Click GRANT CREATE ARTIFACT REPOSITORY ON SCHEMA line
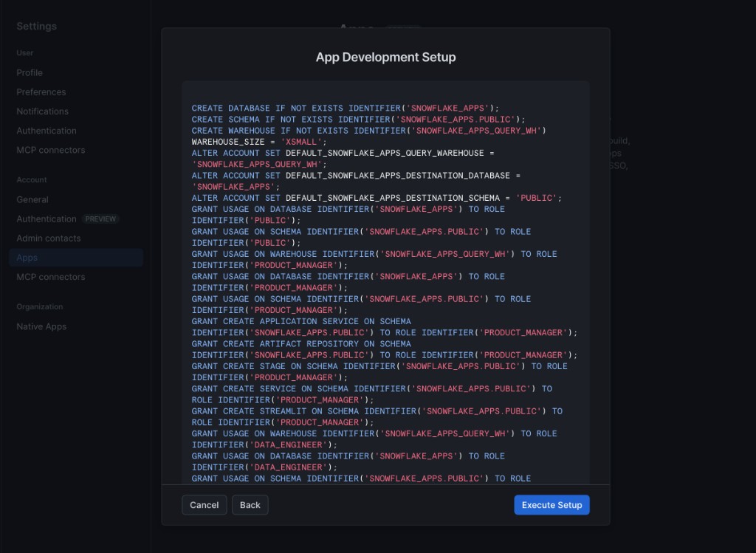 point(301,344)
